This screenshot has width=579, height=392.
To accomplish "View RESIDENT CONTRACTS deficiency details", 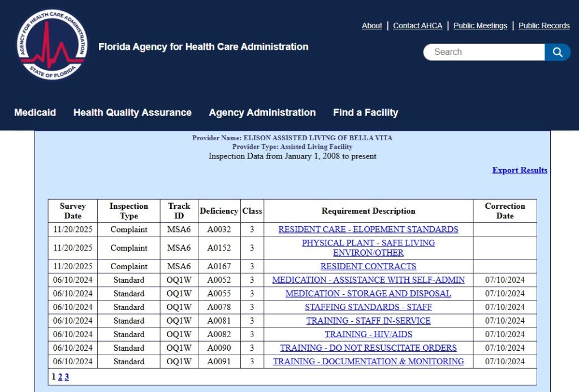I will click(368, 266).
